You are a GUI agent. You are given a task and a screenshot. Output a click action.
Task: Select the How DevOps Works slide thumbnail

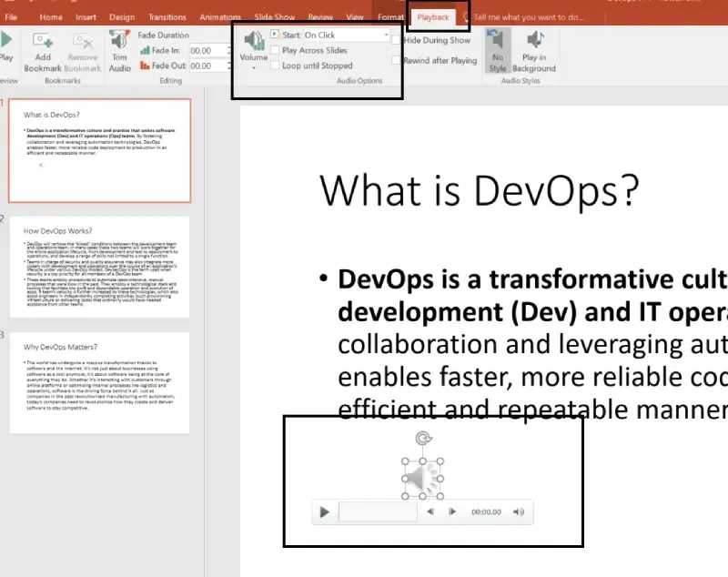pyautogui.click(x=99, y=267)
